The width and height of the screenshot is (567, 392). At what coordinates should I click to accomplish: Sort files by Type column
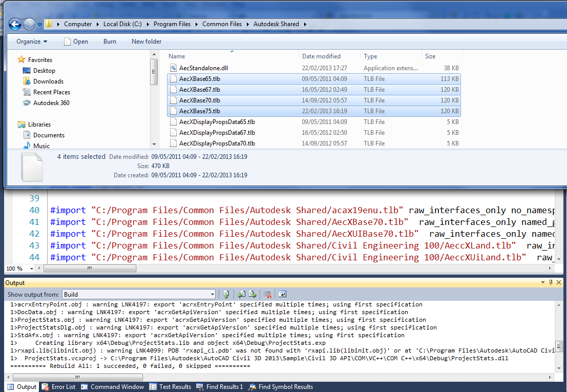pos(391,56)
